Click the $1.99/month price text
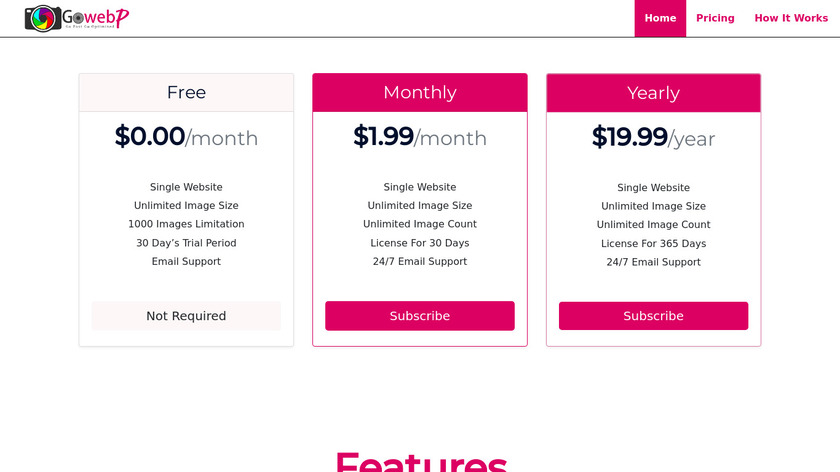The height and width of the screenshot is (472, 840). (x=420, y=137)
